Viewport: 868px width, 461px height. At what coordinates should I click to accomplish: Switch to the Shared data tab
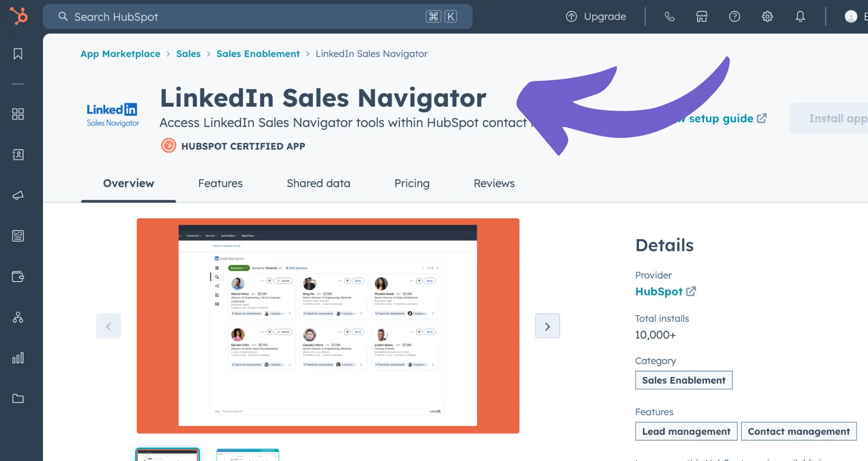click(x=318, y=183)
